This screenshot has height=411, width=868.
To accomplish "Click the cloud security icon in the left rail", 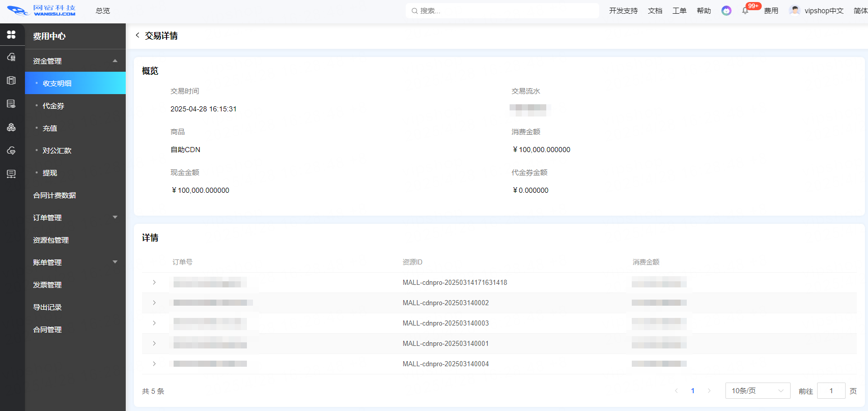I will pos(11,151).
